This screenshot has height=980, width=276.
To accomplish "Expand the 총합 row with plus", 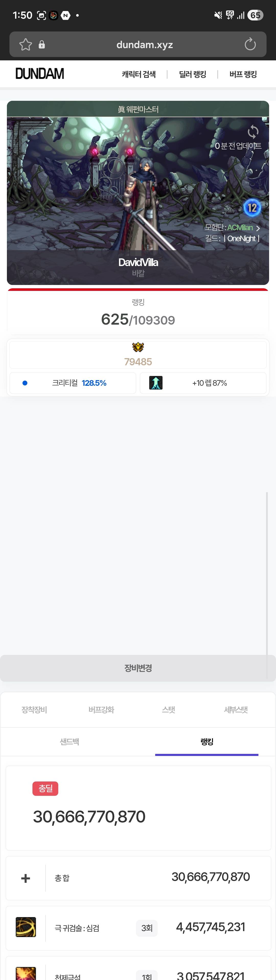I will [26, 878].
